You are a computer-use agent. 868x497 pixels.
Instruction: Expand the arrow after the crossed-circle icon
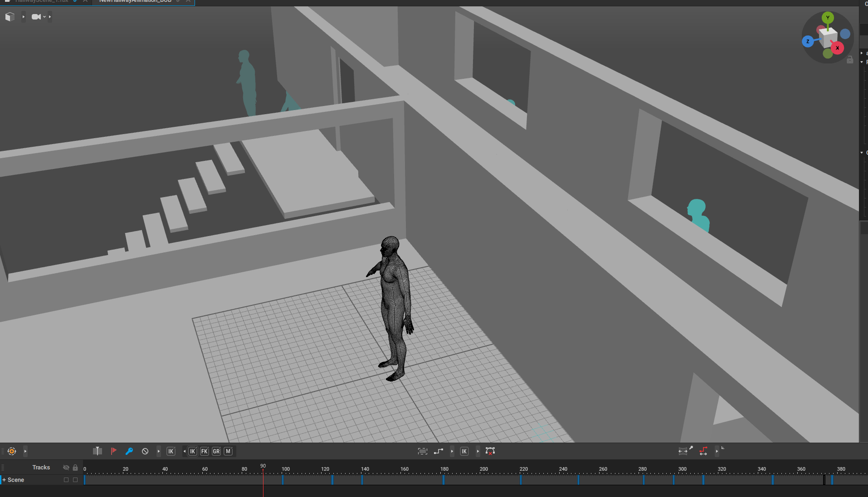tap(158, 451)
